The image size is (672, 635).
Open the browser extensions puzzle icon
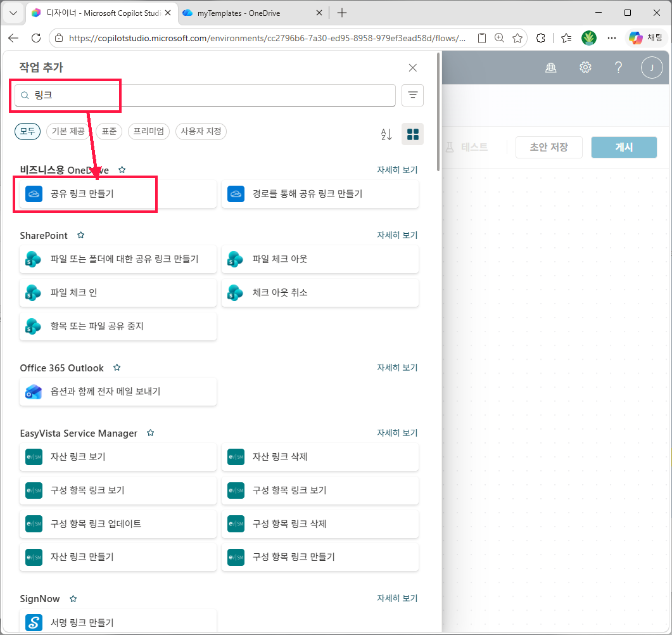tap(540, 38)
